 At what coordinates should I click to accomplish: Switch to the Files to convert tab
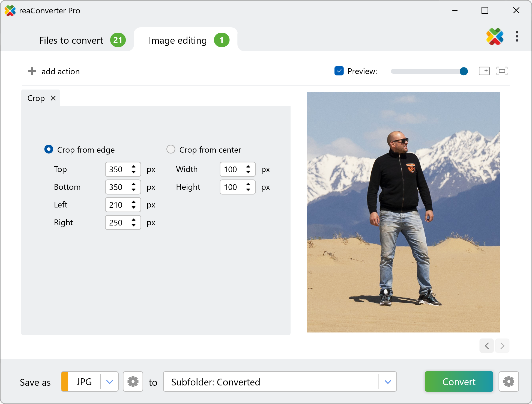[x=71, y=40]
